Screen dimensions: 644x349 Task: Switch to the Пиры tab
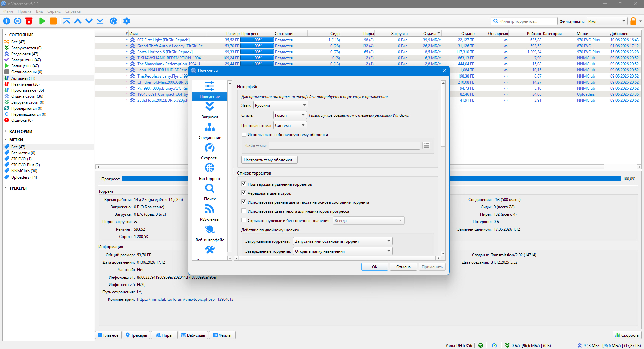click(164, 335)
